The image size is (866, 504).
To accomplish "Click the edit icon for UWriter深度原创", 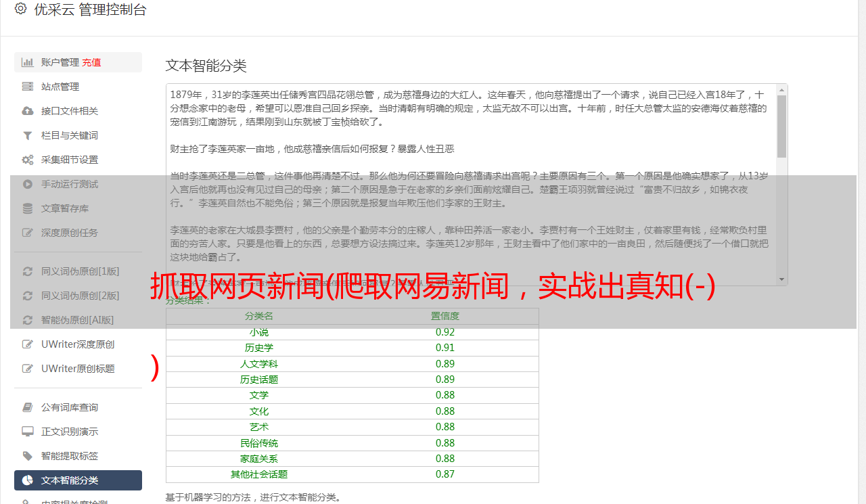I will click(x=28, y=344).
